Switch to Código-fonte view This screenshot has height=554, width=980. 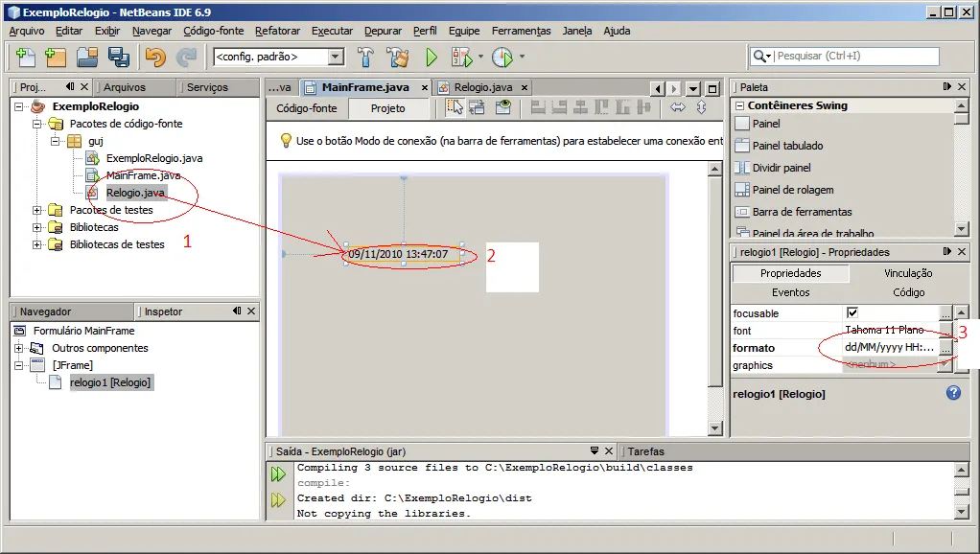(306, 108)
